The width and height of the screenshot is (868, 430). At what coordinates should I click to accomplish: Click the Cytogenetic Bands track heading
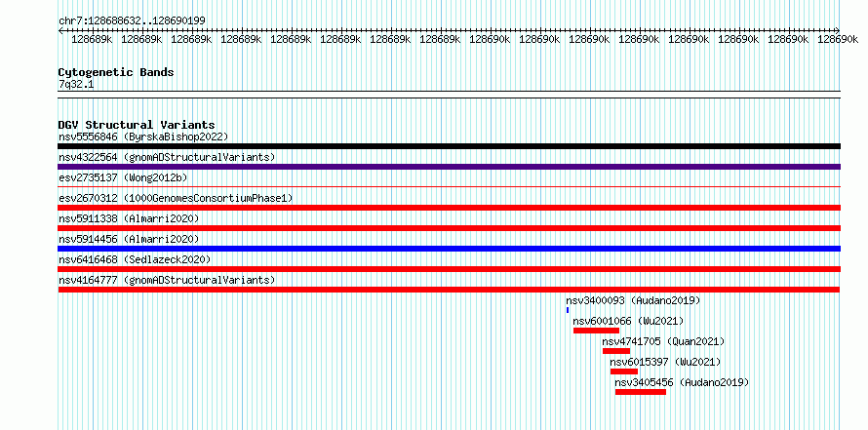pyautogui.click(x=116, y=72)
